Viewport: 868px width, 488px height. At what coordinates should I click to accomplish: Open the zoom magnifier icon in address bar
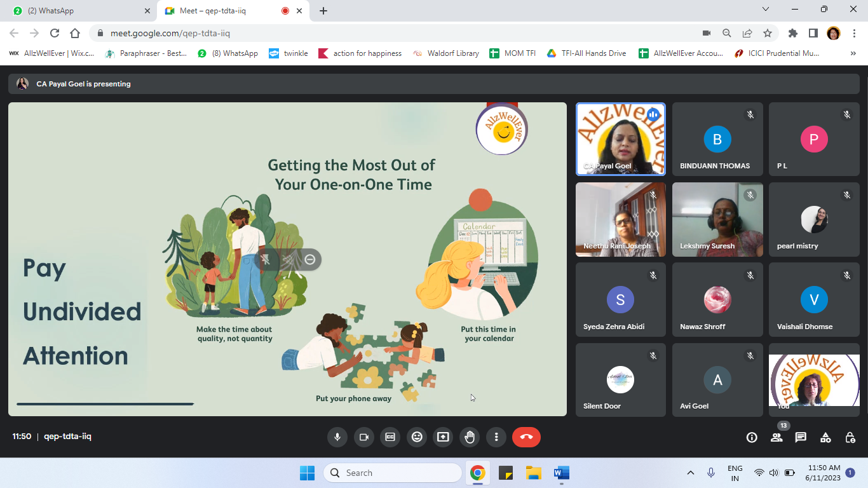(x=727, y=33)
